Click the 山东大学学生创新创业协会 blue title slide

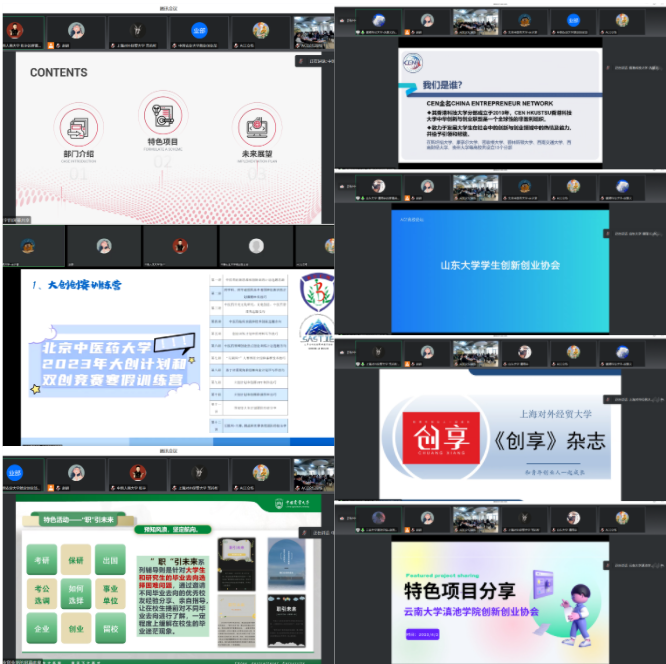(500, 265)
